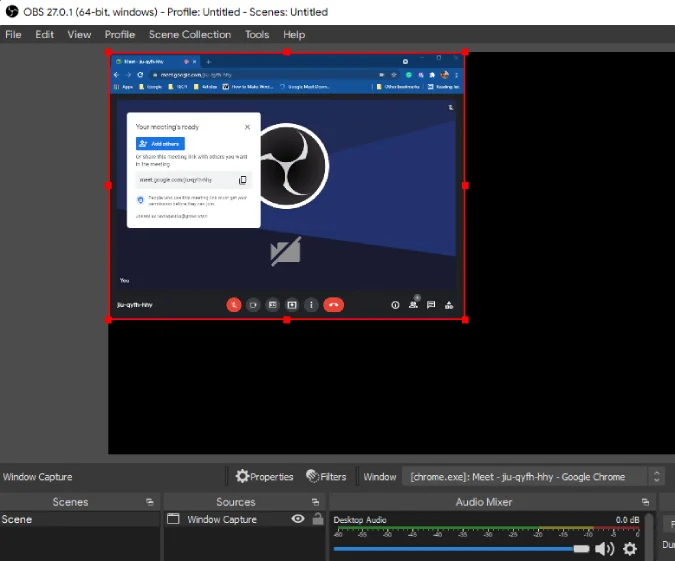Click the pin icon on Meet video tile
This screenshot has width=675, height=561.
click(x=451, y=107)
